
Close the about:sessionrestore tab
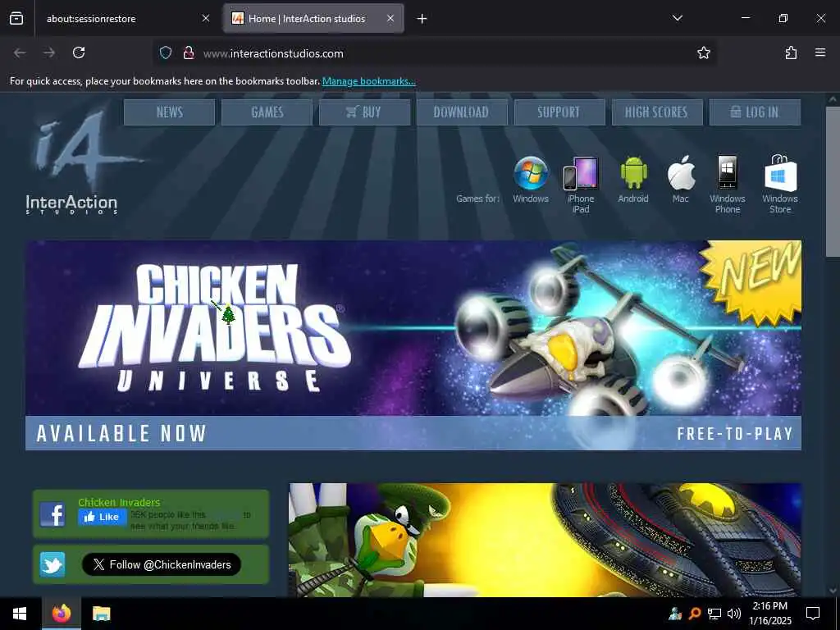tap(206, 18)
